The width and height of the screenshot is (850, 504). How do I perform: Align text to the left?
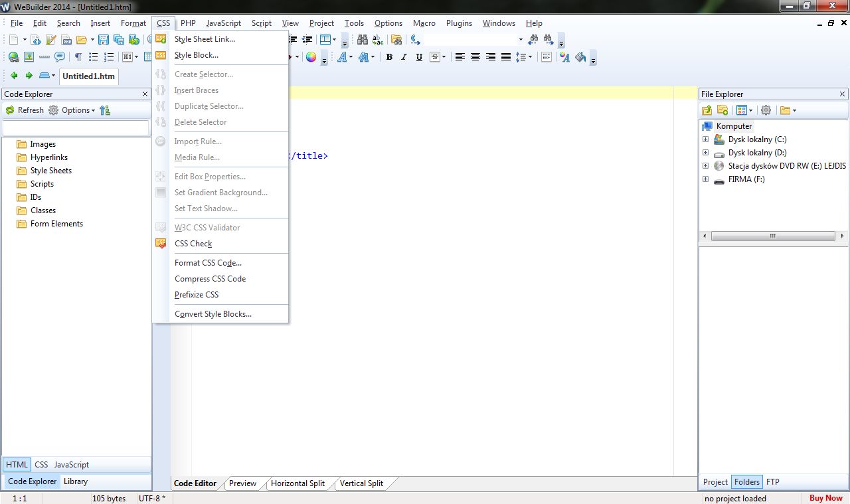click(460, 57)
